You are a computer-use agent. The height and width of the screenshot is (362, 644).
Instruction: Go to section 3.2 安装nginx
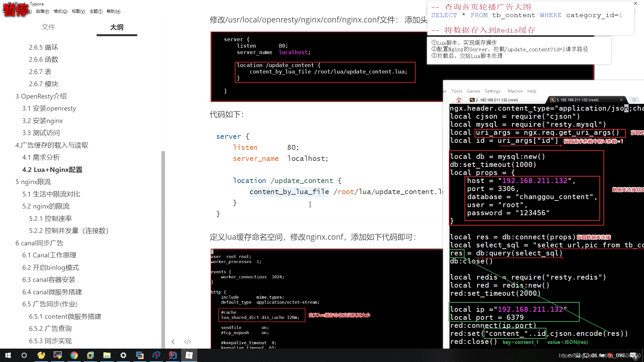tap(43, 121)
